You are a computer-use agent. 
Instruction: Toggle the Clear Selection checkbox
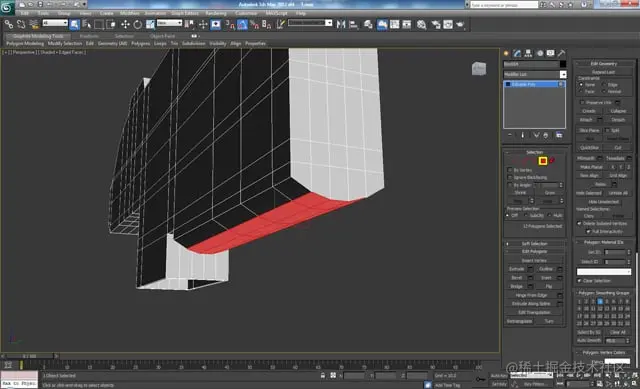580,281
